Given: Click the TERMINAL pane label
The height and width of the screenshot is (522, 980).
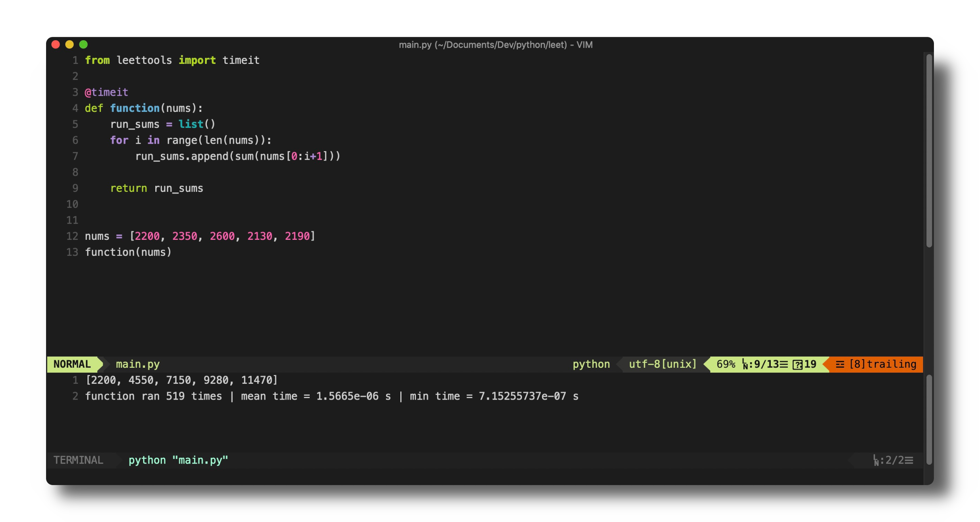Looking at the screenshot, I should pyautogui.click(x=78, y=460).
